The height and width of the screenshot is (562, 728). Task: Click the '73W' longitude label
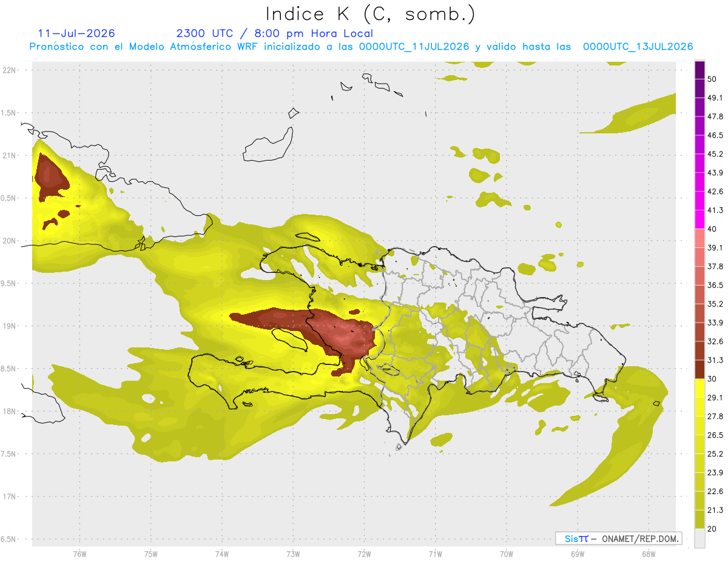[x=293, y=554]
